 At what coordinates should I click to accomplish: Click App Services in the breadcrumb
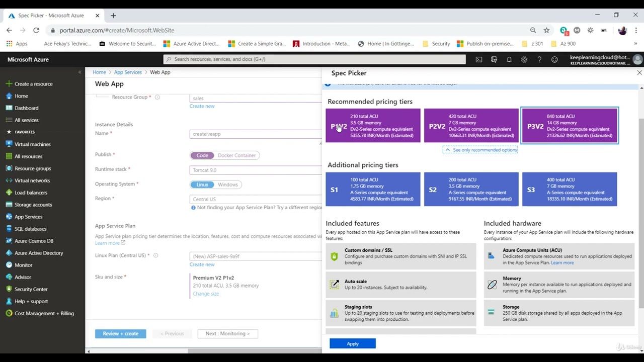click(128, 72)
